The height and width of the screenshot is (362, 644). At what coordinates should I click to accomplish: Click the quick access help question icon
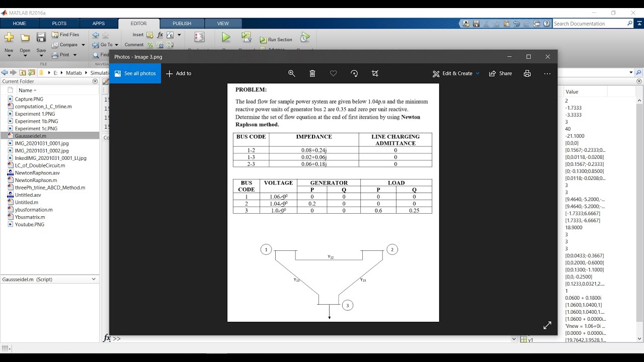[x=547, y=24]
